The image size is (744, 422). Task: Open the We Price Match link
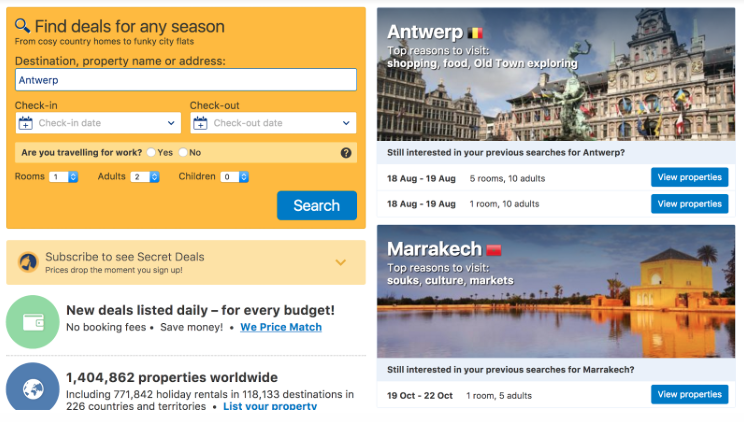(x=280, y=327)
